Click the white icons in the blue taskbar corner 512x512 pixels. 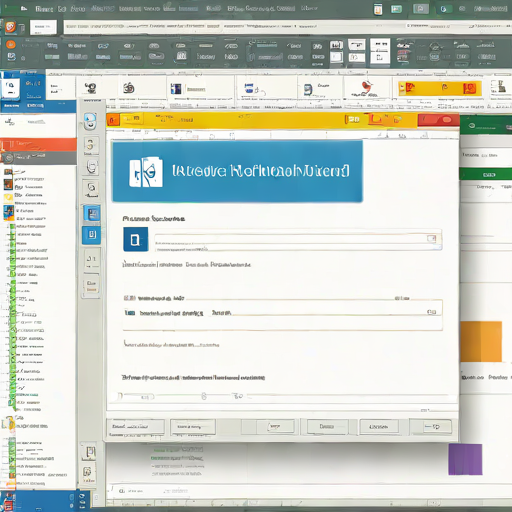(x=82, y=500)
